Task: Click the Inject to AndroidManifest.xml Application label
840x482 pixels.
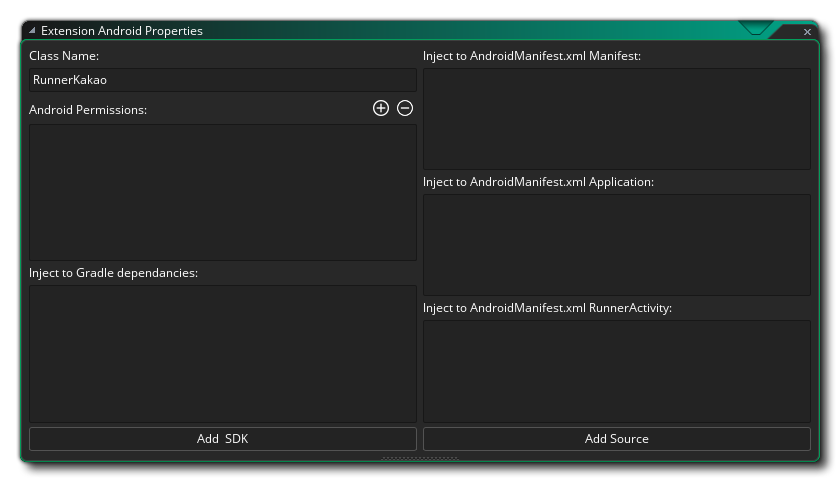Action: click(538, 182)
